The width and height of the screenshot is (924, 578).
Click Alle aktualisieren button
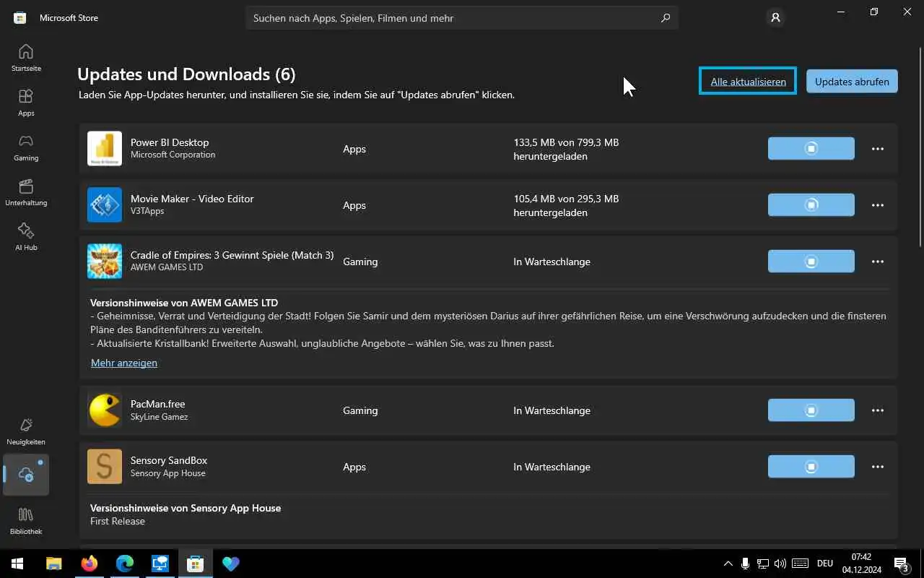tap(748, 81)
